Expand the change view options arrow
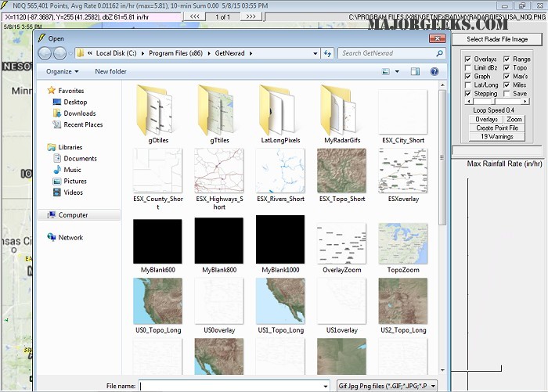 (397, 71)
